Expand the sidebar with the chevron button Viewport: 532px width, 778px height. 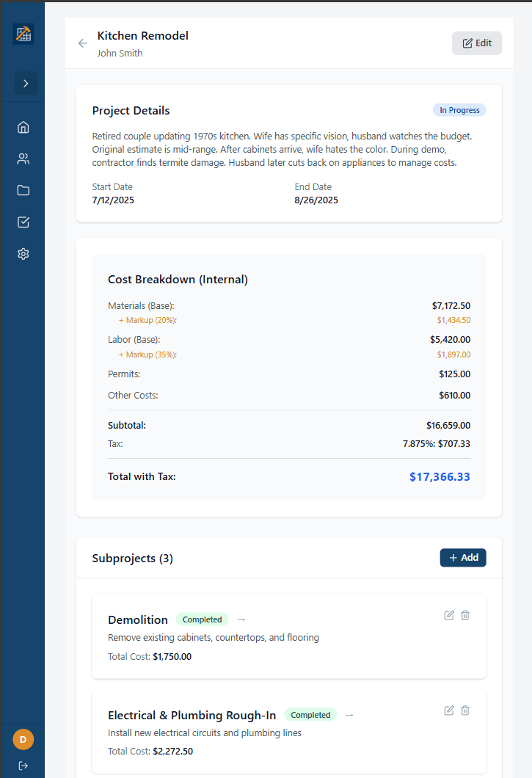[x=25, y=83]
